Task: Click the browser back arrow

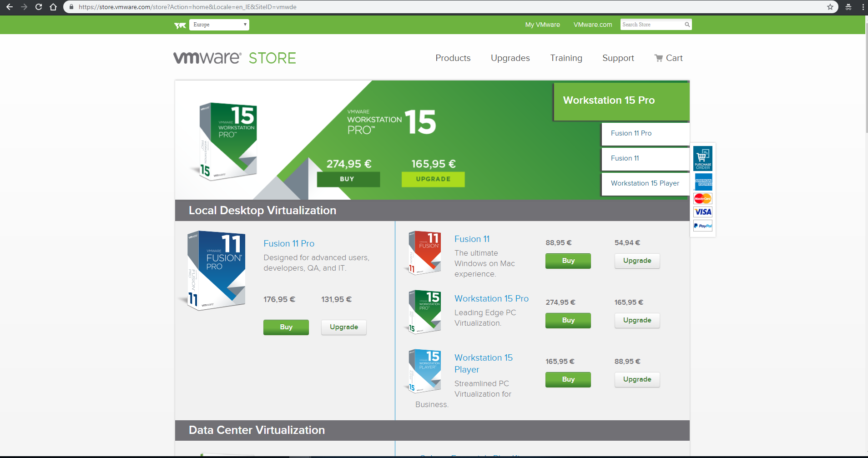Action: click(x=10, y=7)
